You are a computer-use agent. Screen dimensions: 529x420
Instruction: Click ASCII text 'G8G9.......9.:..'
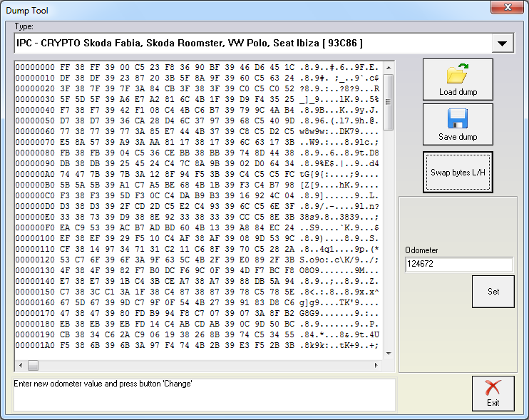click(339, 314)
